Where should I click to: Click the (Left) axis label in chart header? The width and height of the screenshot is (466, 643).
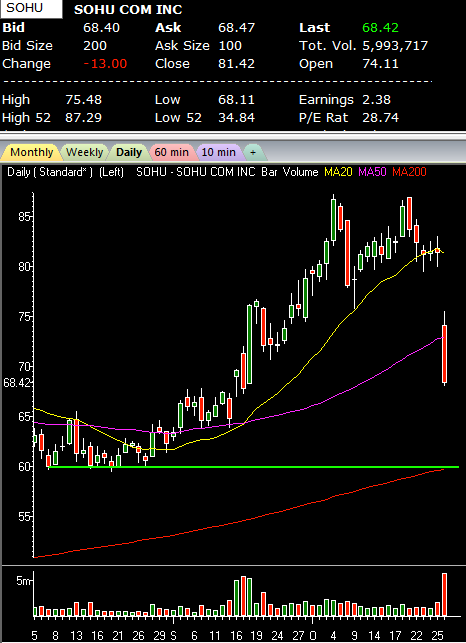(111, 172)
